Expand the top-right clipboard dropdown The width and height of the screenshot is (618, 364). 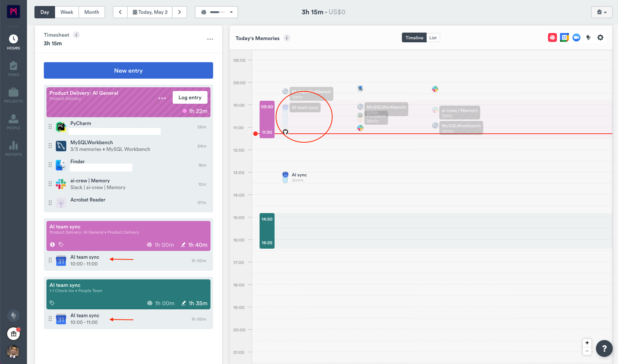click(602, 12)
